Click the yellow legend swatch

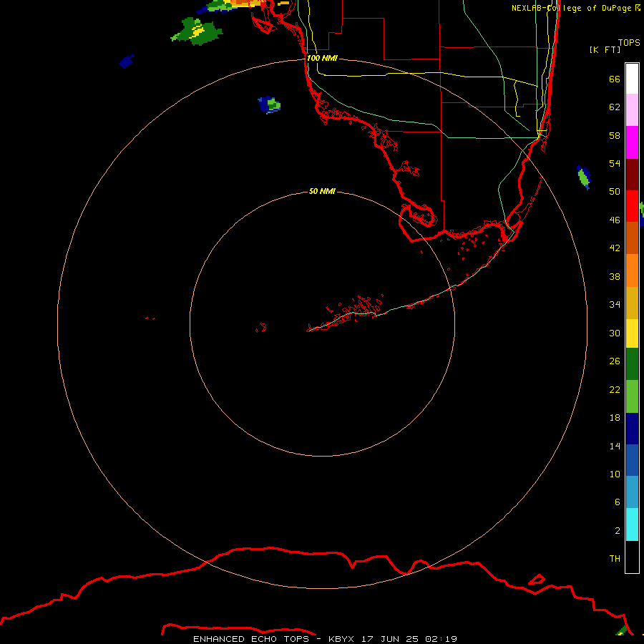[632, 333]
